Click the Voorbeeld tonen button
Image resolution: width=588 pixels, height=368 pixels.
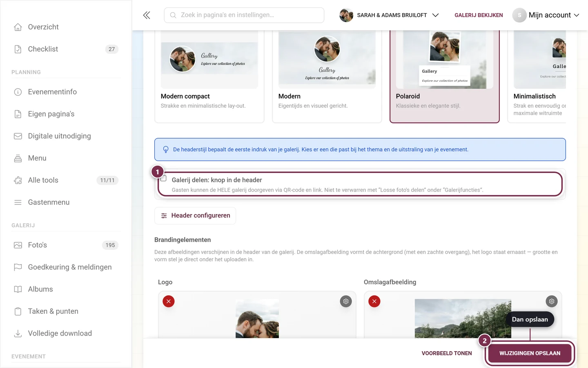(447, 353)
